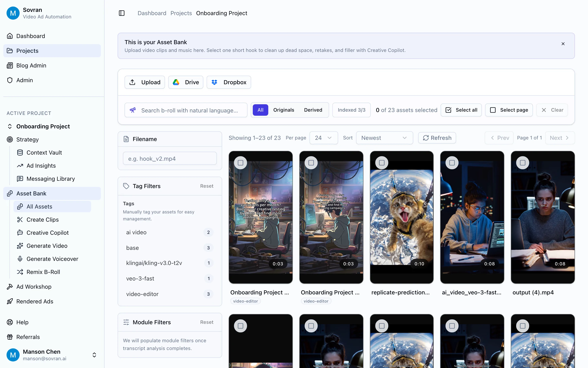Switch to the Originals filter tab
This screenshot has height=368, width=588.
coord(284,110)
